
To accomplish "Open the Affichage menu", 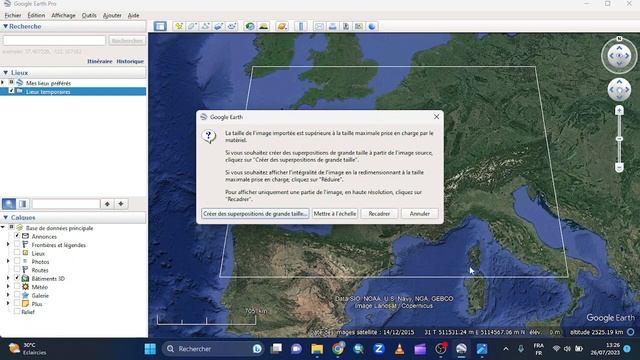I will 63,15.
